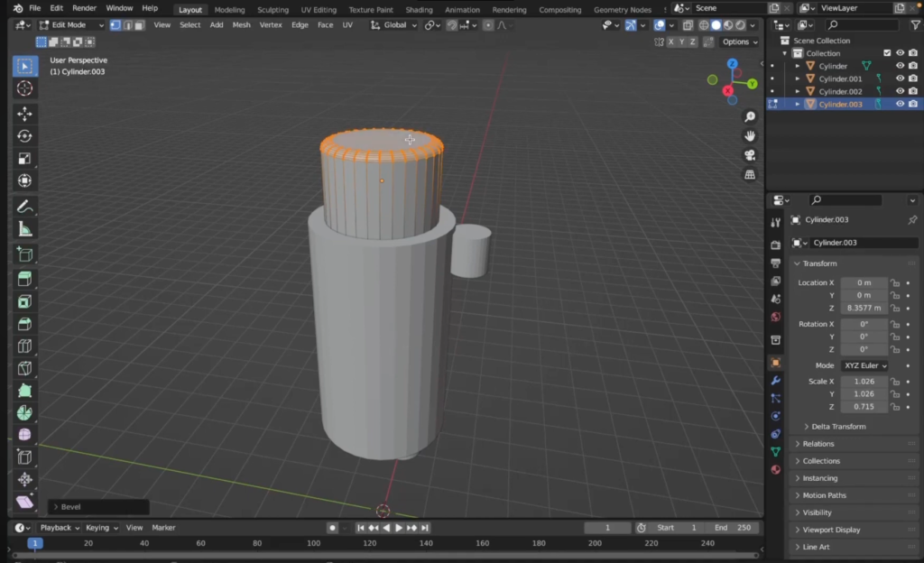Click the zoom magnifier viewport icon
This screenshot has width=924, height=563.
point(750,117)
